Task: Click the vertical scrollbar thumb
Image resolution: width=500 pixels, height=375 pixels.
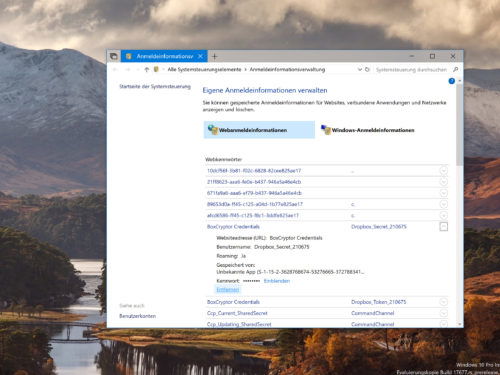Action: click(x=460, y=125)
